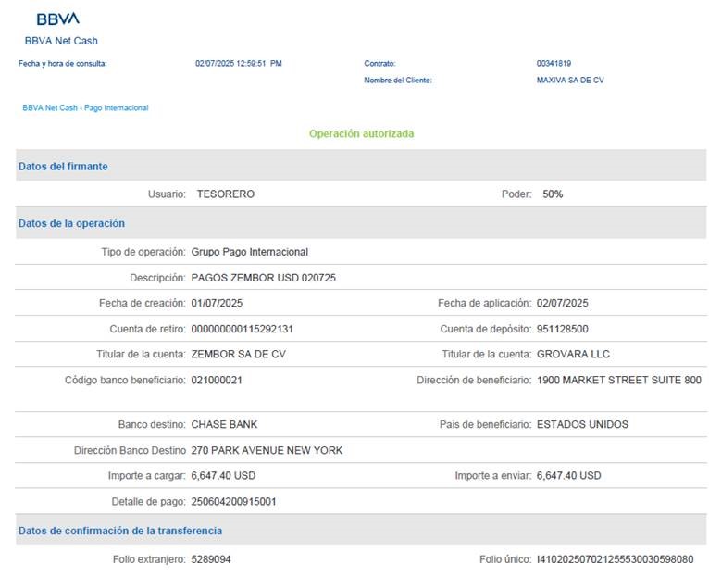
Task: Select Importe a cargar value 6,647.40 USD
Action: (223, 475)
